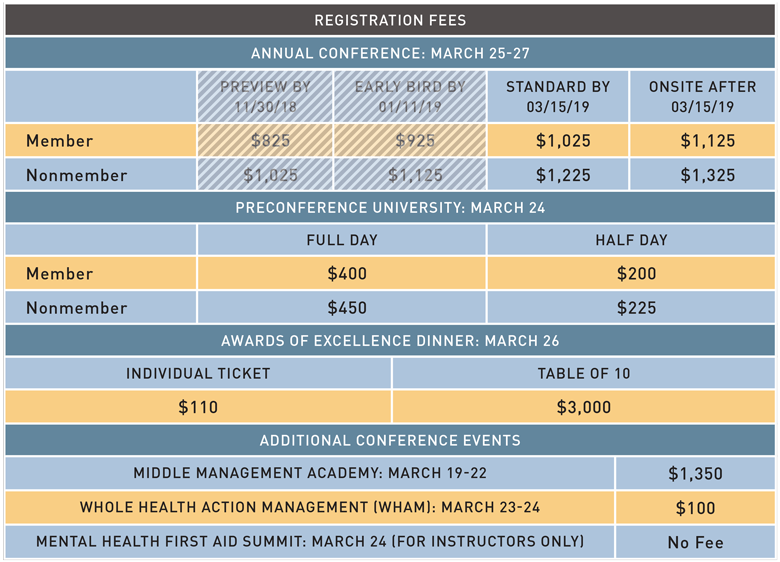Select the Annual Conference: March 25-27 header

pos(390,53)
